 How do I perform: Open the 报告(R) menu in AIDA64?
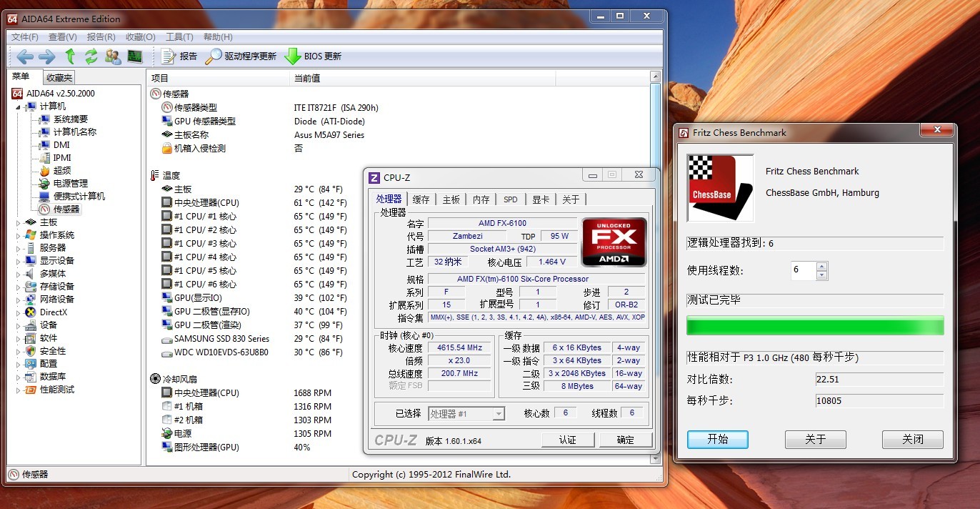coord(101,37)
